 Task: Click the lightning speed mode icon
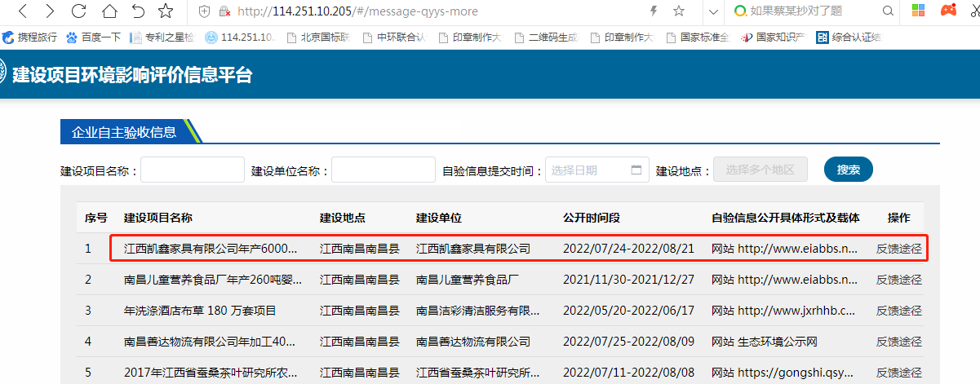(x=652, y=11)
